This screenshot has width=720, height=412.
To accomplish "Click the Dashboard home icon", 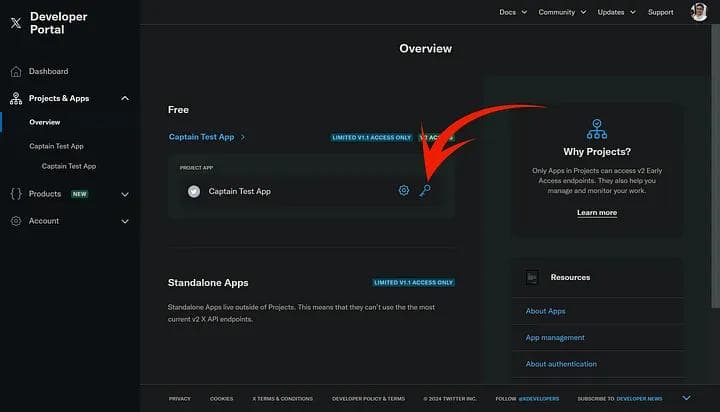I will (x=16, y=72).
